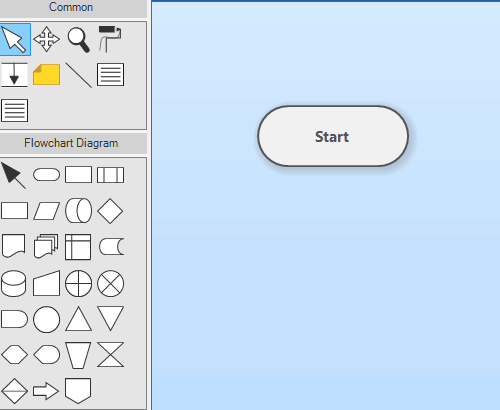Viewport: 500px width, 410px height.
Task: Choose the single document shape
Action: [14, 246]
